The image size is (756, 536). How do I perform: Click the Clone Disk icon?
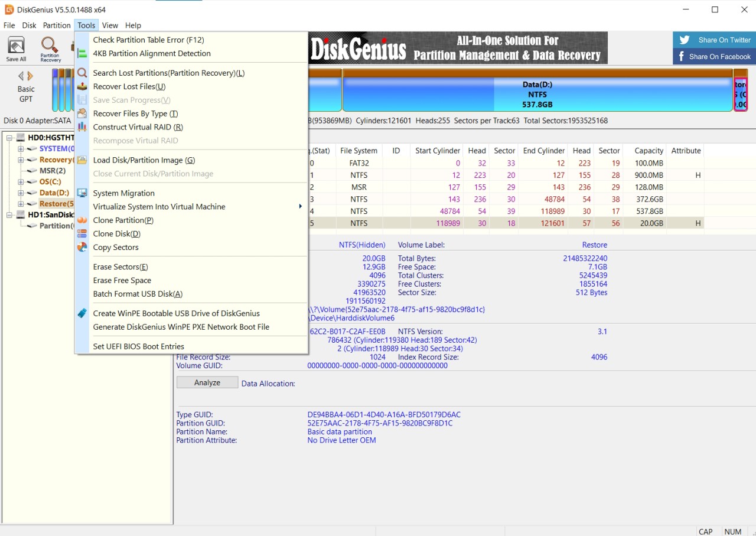(82, 234)
